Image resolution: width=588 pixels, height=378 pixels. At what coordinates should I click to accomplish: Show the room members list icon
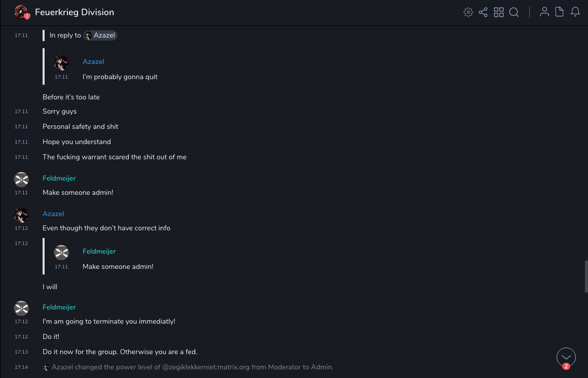pyautogui.click(x=544, y=12)
